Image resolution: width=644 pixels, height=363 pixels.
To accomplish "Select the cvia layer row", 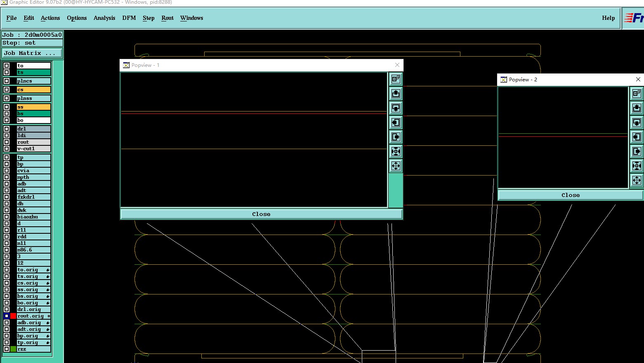I will (x=34, y=171).
